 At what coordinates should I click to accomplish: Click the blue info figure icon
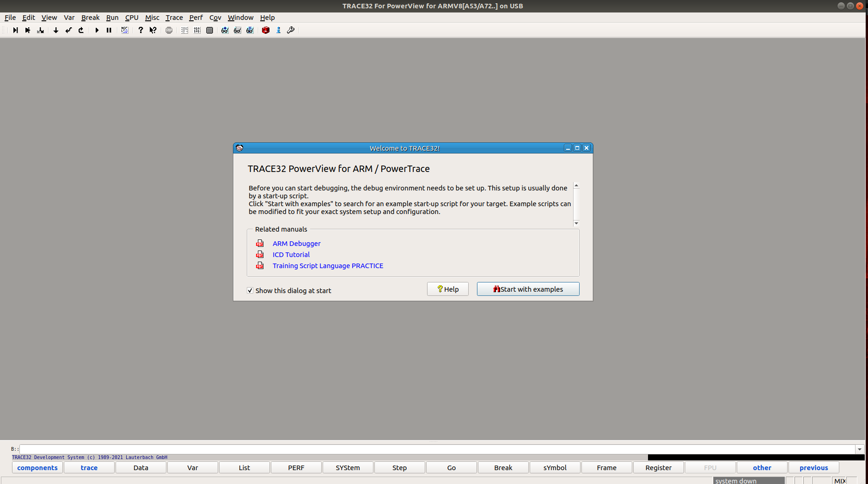coord(278,30)
